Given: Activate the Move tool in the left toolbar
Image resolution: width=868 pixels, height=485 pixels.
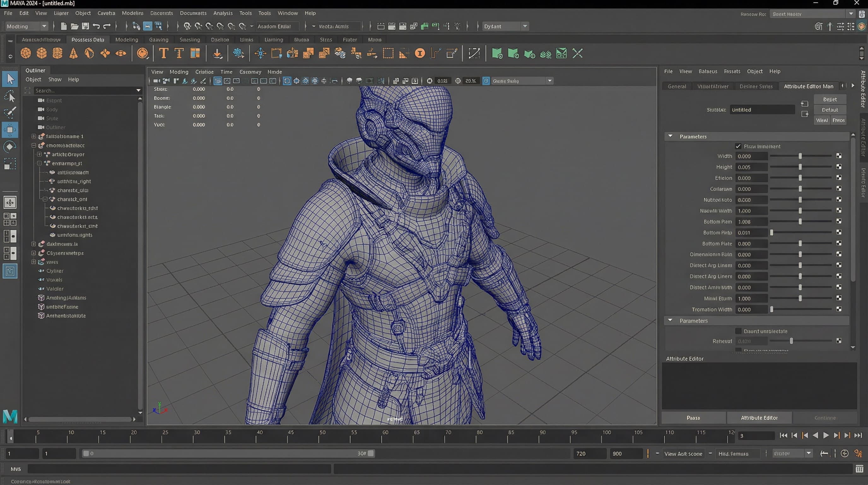Looking at the screenshot, I should click(10, 129).
